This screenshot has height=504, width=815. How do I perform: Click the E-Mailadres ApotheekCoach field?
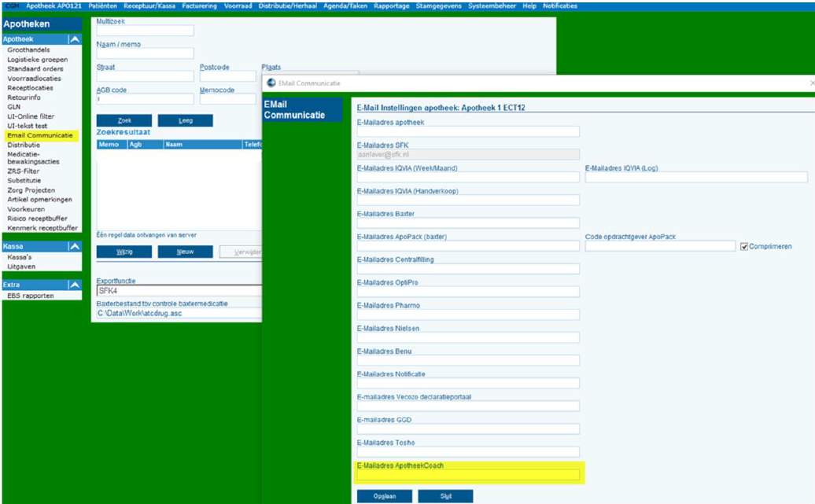click(x=468, y=475)
